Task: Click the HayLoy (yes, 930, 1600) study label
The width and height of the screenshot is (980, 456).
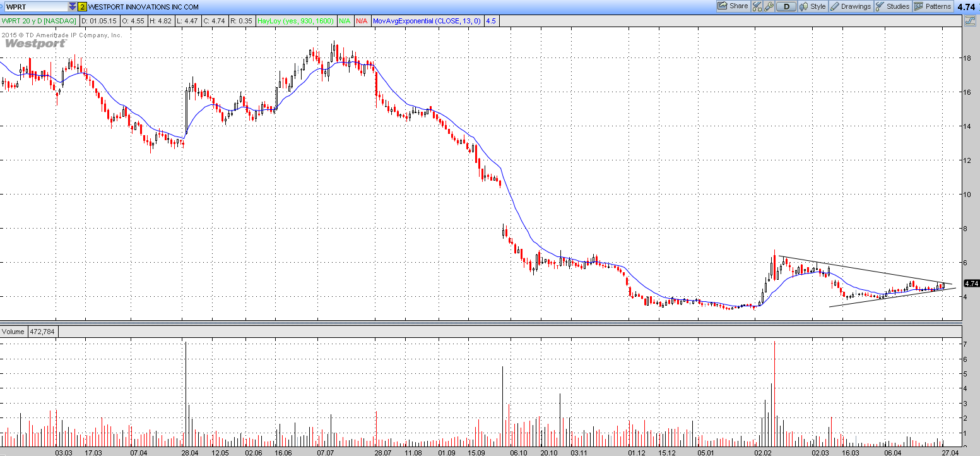Action: 295,21
